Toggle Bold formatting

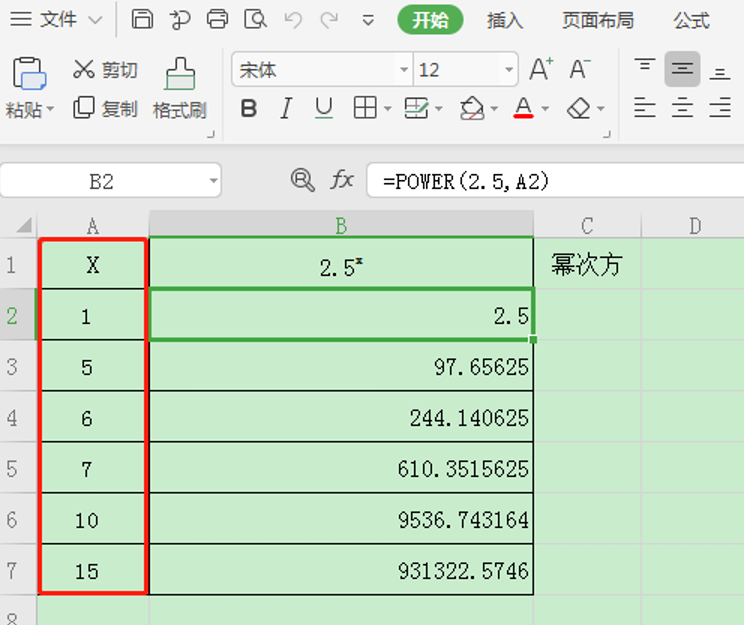point(249,109)
